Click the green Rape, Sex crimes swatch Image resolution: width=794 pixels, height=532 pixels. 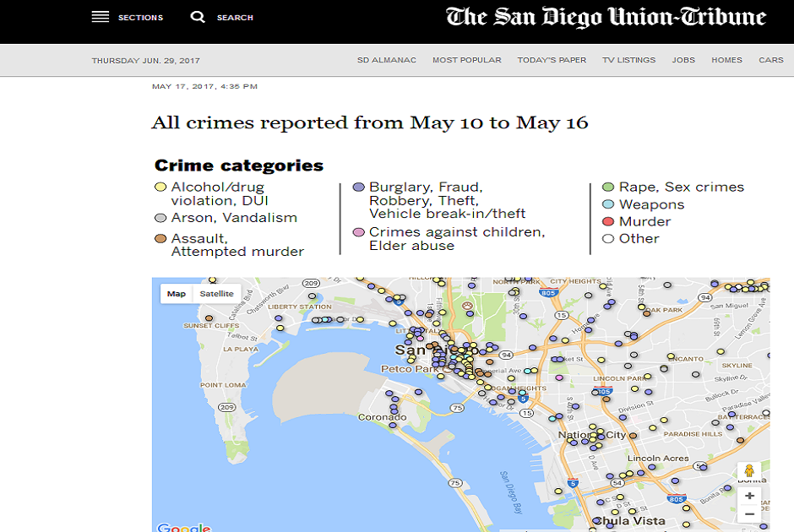[608, 187]
